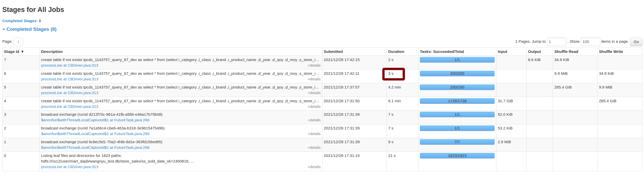Sort by the Output column header
The width and height of the screenshot is (644, 176).
[x=534, y=52]
